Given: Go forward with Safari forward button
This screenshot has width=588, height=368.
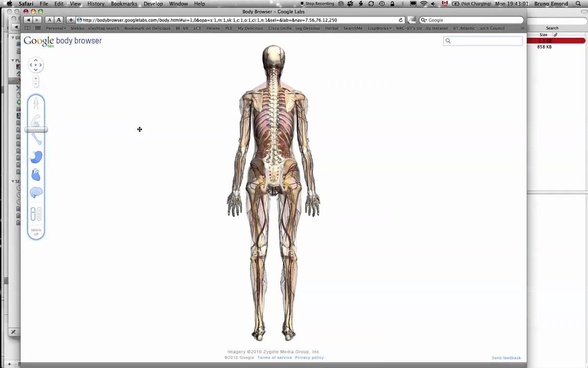Looking at the screenshot, I should [37, 20].
